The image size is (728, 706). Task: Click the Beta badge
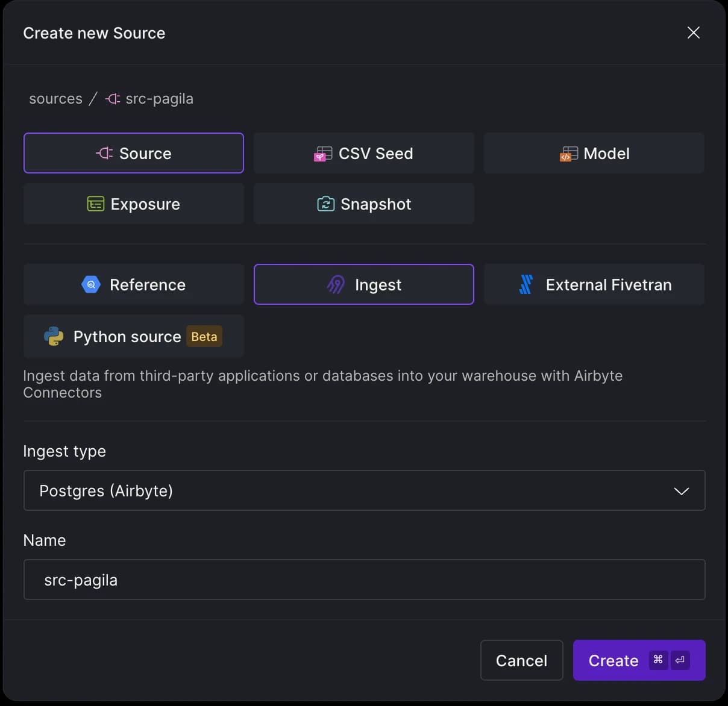pyautogui.click(x=204, y=336)
